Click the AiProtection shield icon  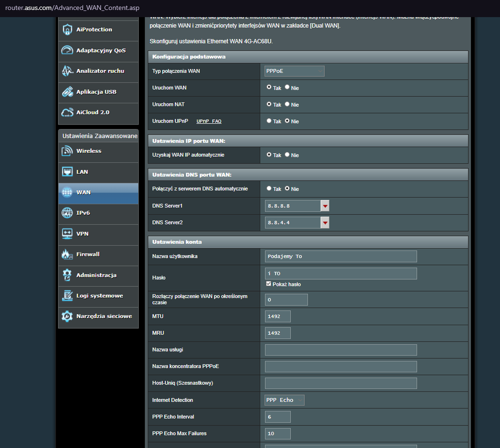[x=67, y=30]
